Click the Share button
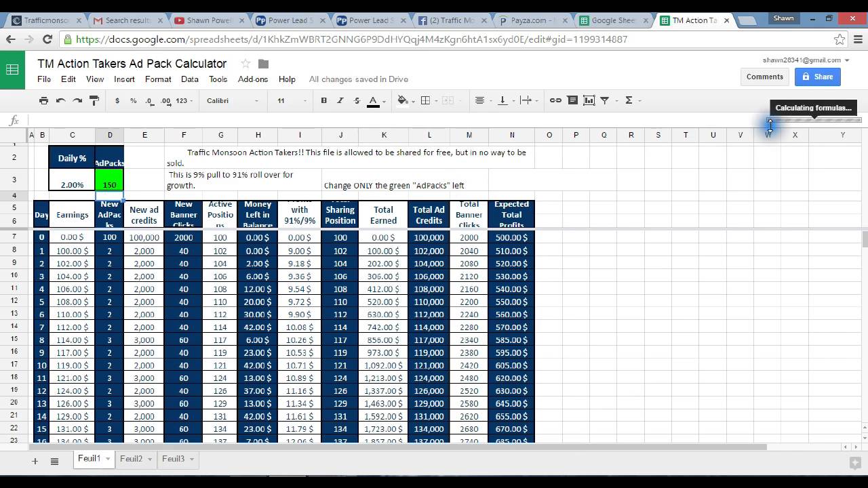868x488 pixels. point(818,77)
